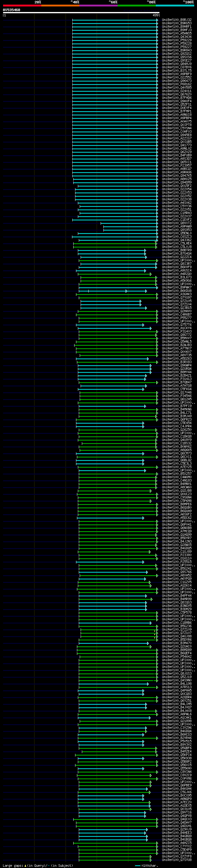Click label UniRef100_Q94DM9
The width and height of the screenshot is (197, 868).
click(x=177, y=182)
